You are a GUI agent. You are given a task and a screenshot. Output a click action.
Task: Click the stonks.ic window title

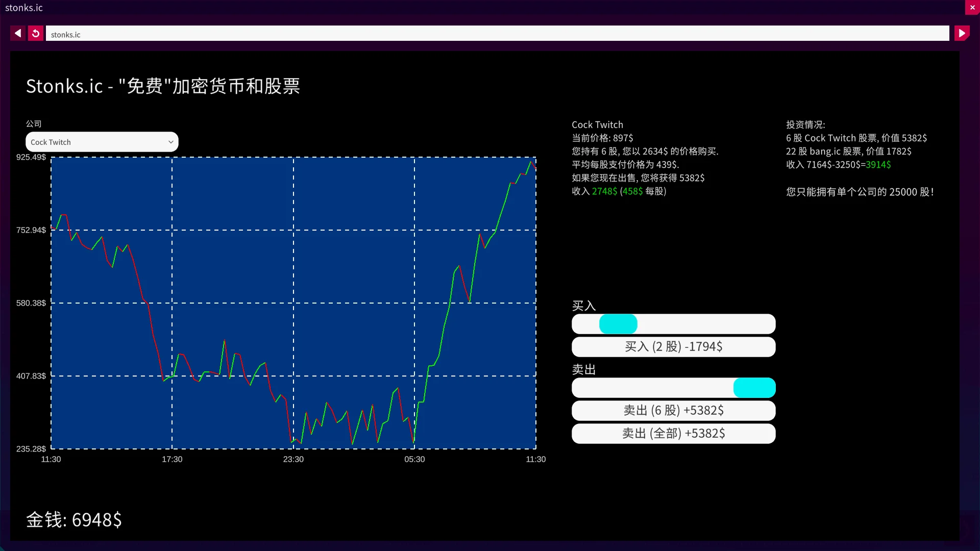point(24,8)
